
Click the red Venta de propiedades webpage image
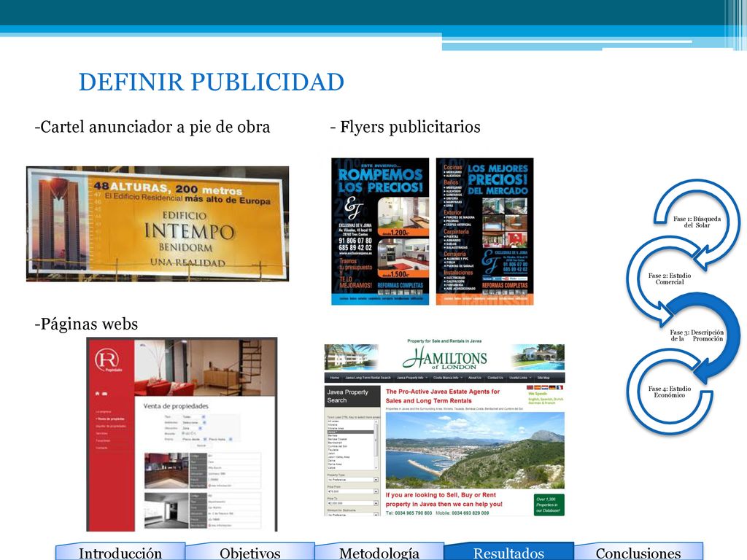click(x=182, y=435)
